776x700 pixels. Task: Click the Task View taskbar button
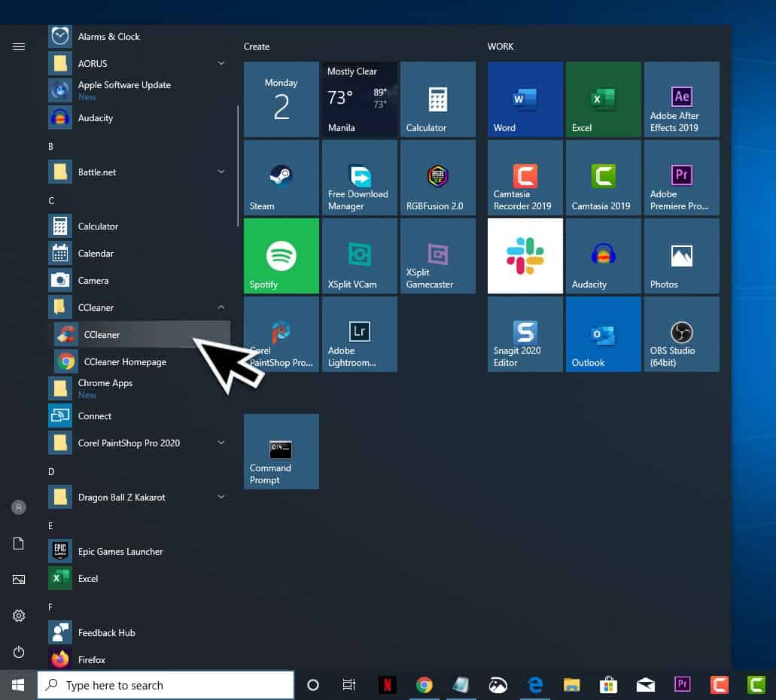click(x=349, y=685)
